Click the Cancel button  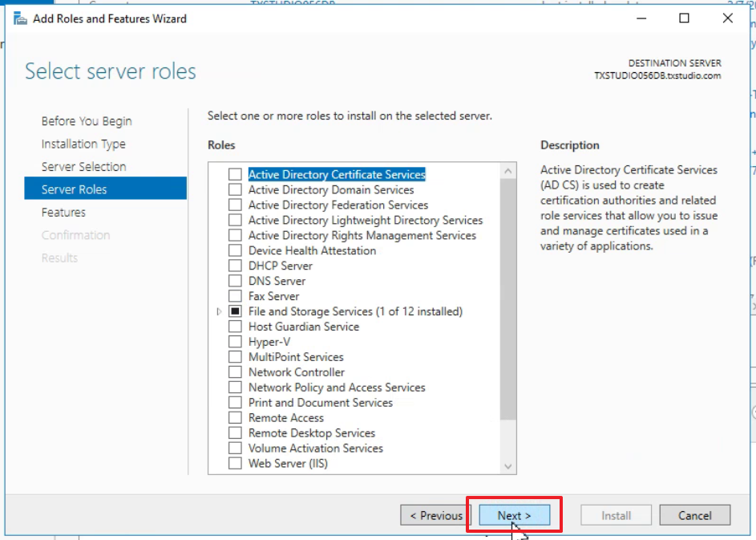point(695,515)
